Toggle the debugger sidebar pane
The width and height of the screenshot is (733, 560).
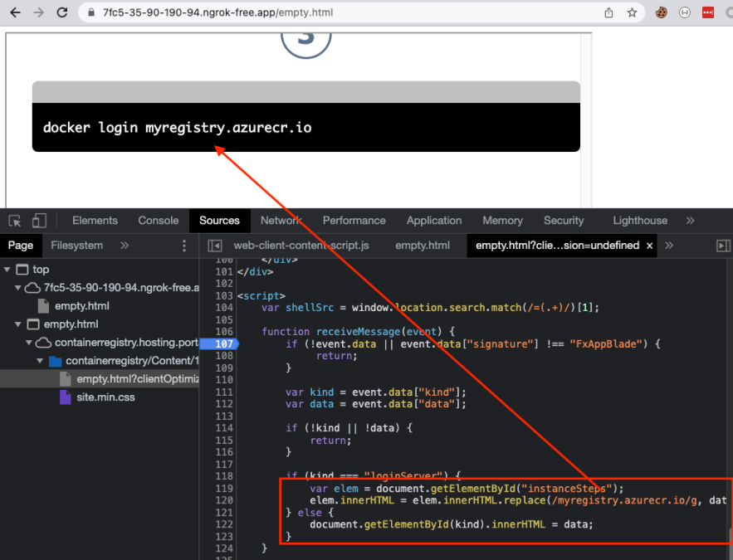723,246
